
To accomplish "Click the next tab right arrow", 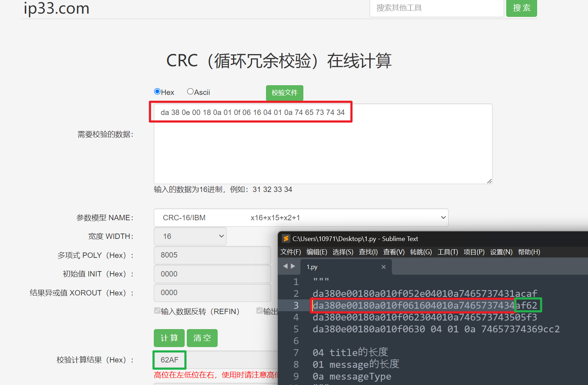I will click(x=293, y=266).
